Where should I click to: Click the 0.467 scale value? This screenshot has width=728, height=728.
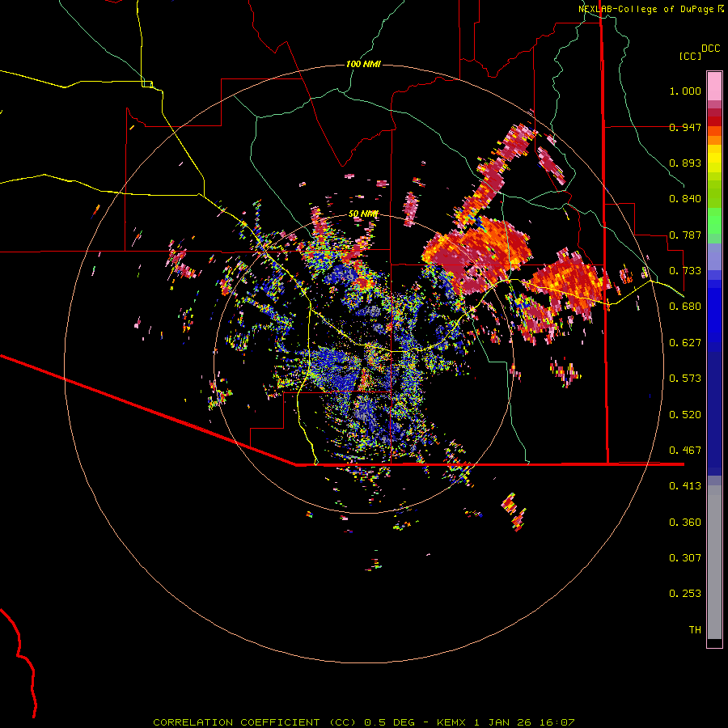685,451
